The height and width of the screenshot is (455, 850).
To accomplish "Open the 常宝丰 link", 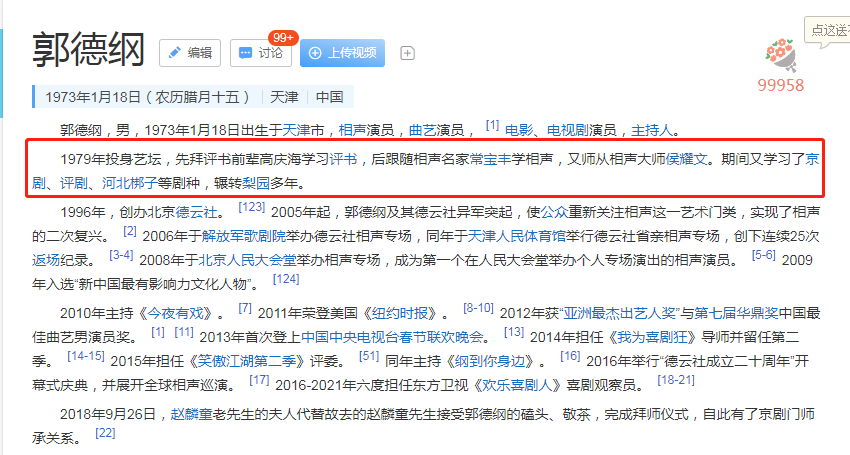I will point(491,159).
